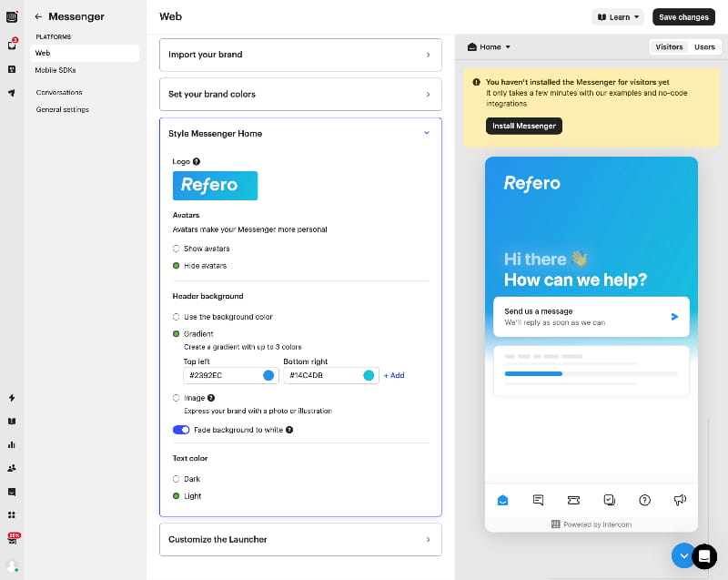Screen dimensions: 728x580
Task: Open Web platform settings
Action: pos(85,53)
